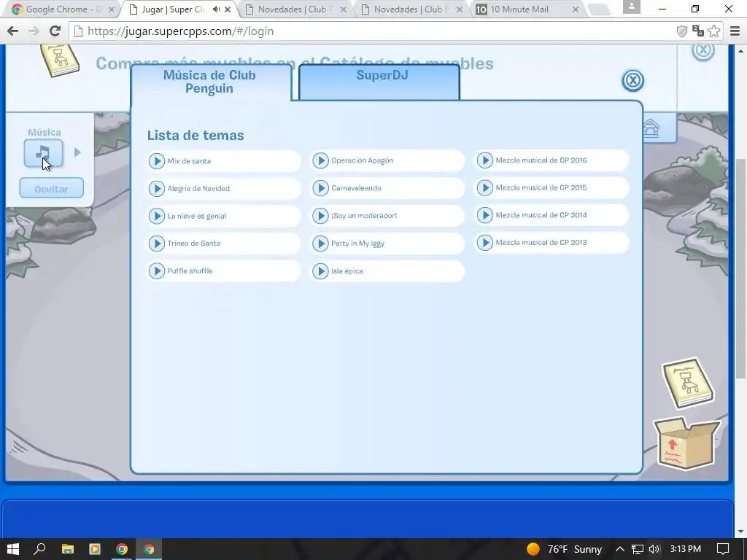The width and height of the screenshot is (747, 560).
Task: Open the storage box icon
Action: (687, 443)
